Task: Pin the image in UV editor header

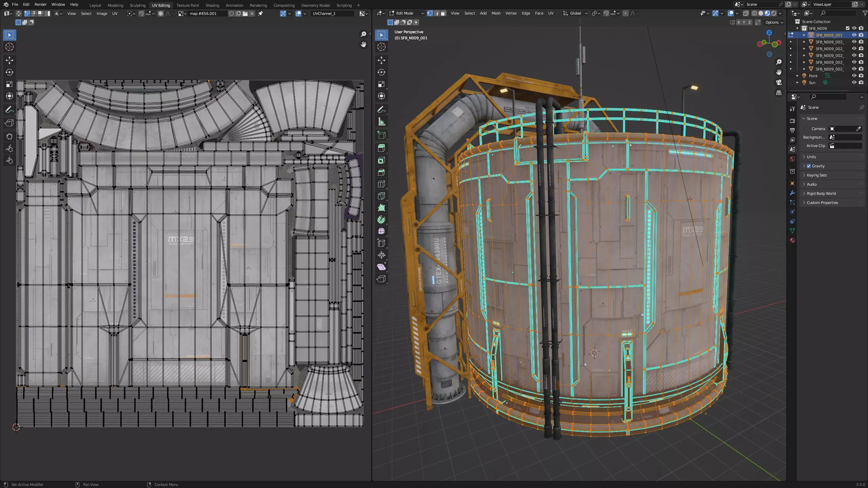Action: [260, 14]
